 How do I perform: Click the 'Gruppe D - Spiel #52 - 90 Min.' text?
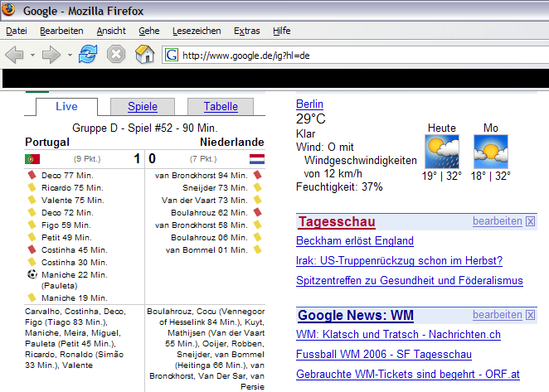(x=145, y=128)
